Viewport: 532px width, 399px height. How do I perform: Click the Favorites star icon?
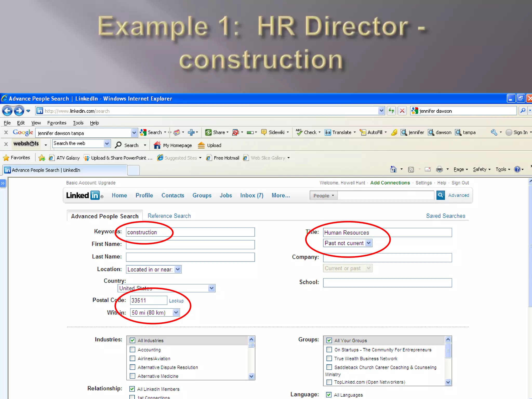(6, 158)
